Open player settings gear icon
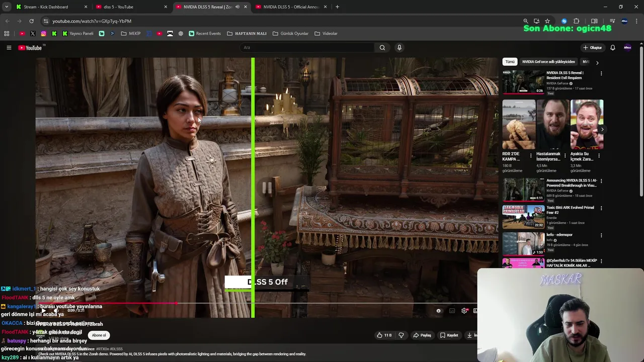Viewport: 644px width, 362px height. (x=464, y=311)
